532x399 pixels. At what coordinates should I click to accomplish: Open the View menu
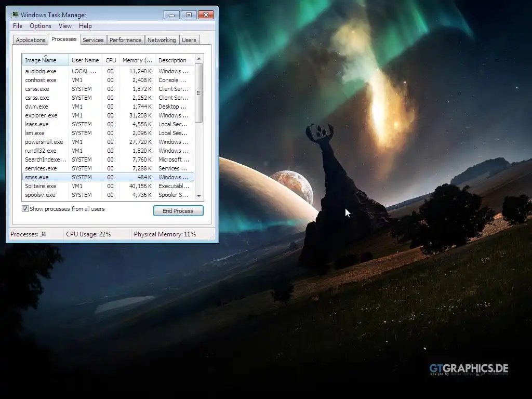(65, 26)
